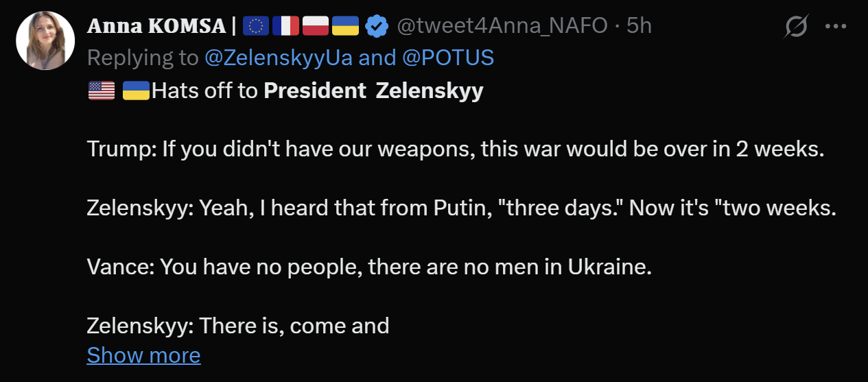Open the post via the 5h timestamp

(x=639, y=26)
